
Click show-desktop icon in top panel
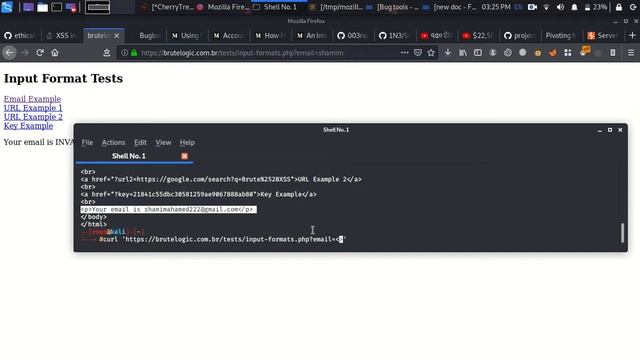28,7
